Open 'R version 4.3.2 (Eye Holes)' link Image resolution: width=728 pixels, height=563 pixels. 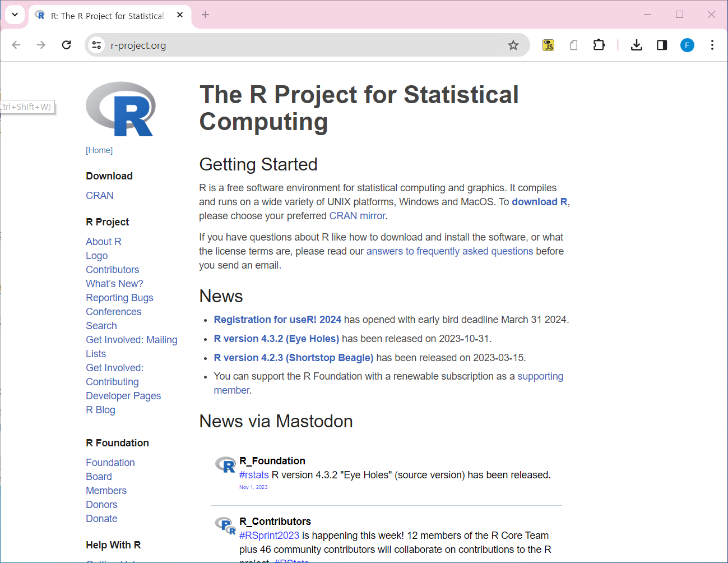276,339
